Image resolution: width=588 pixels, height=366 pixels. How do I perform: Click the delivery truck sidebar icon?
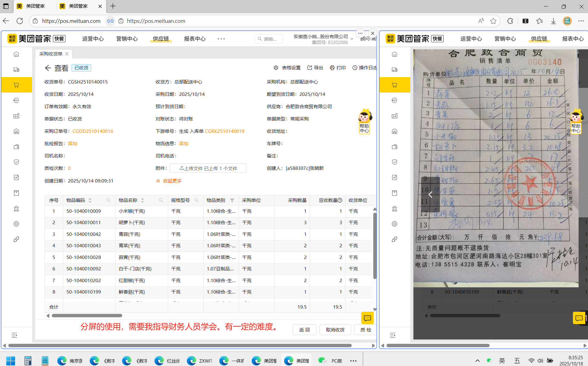pyautogui.click(x=16, y=70)
